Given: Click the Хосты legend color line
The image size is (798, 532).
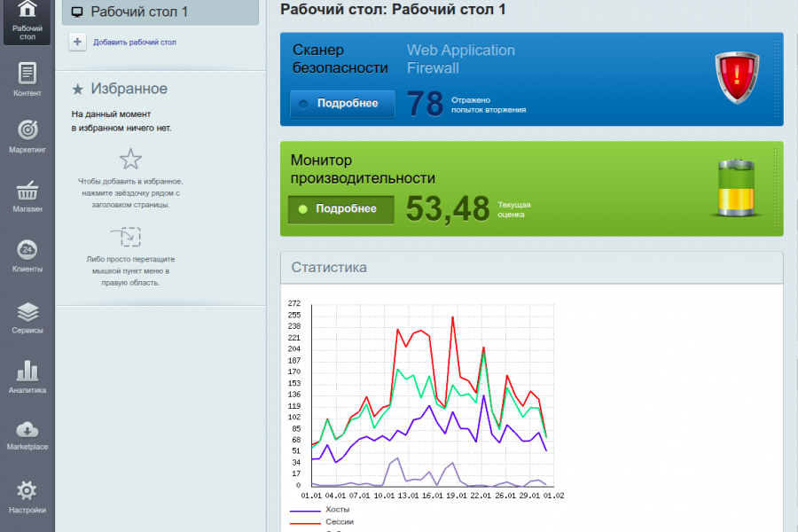Looking at the screenshot, I should [305, 510].
